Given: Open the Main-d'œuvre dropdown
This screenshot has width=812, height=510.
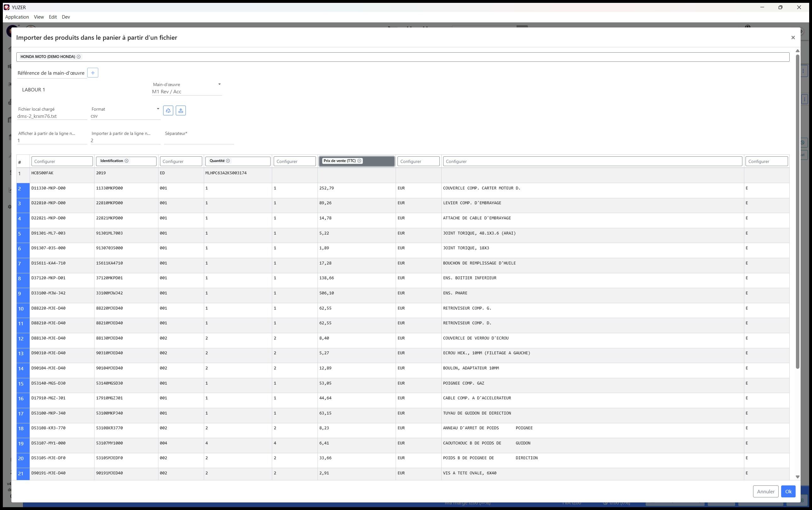Looking at the screenshot, I should tap(219, 84).
